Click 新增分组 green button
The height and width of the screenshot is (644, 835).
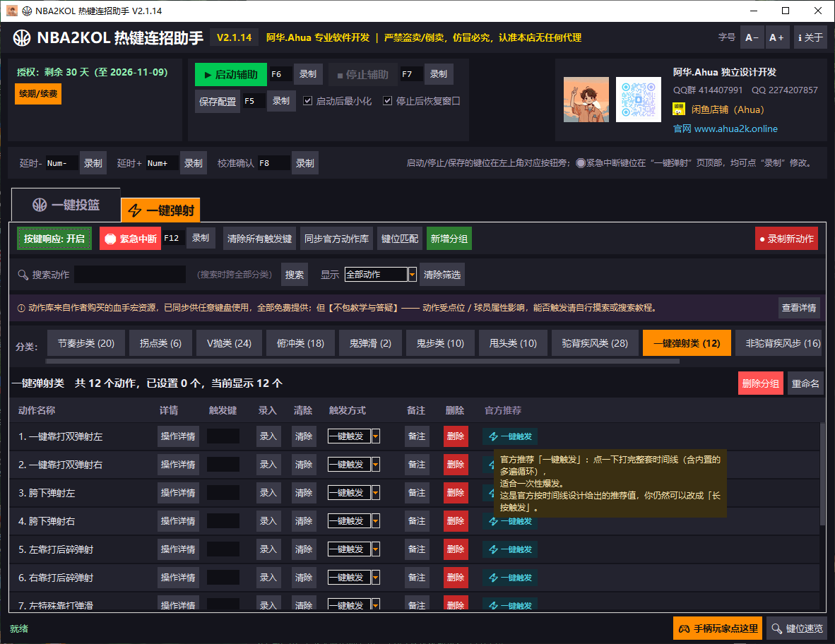pos(449,239)
